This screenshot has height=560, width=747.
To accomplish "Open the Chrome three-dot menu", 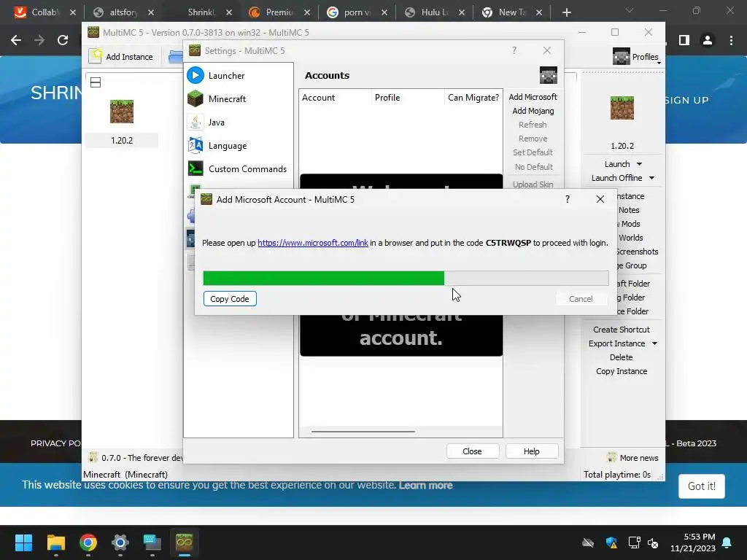I will (x=731, y=41).
